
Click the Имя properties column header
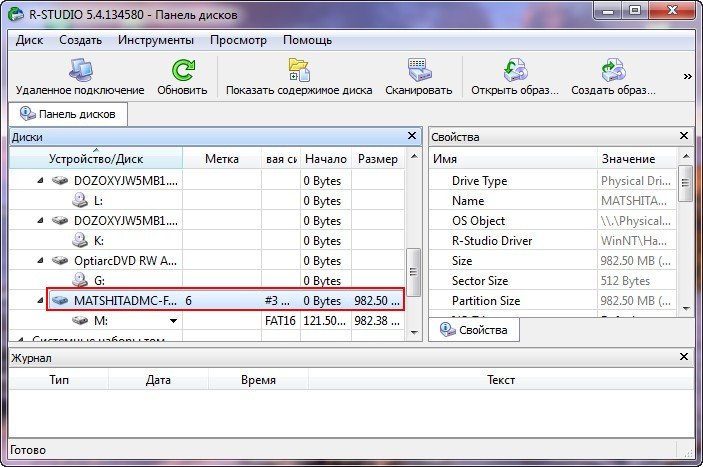513,159
